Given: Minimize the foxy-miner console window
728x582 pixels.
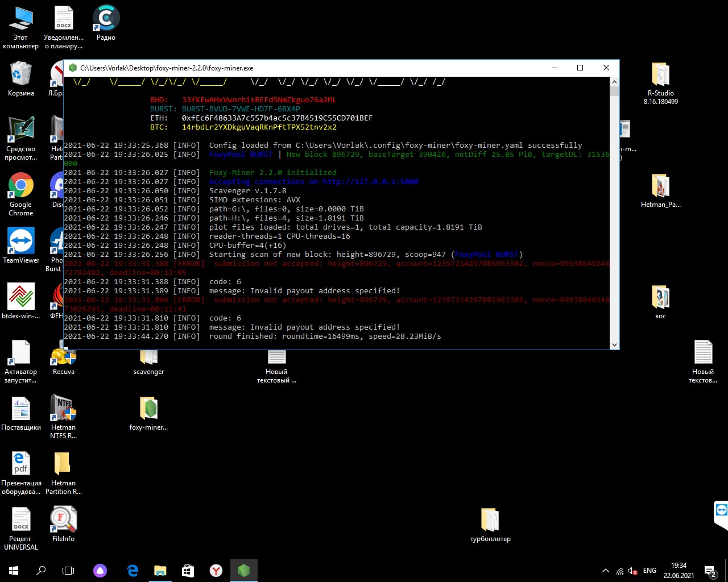Looking at the screenshot, I should [x=555, y=68].
